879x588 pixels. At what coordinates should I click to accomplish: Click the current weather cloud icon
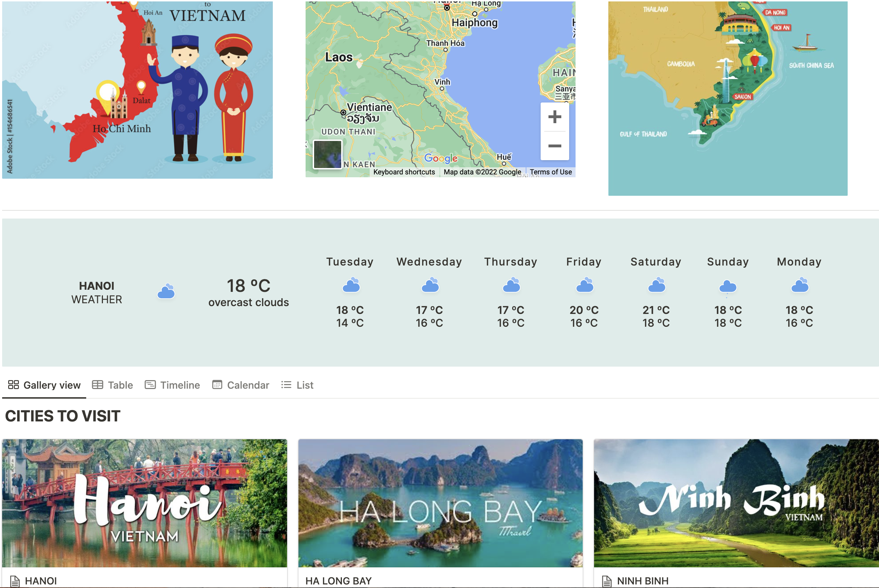pos(166,292)
